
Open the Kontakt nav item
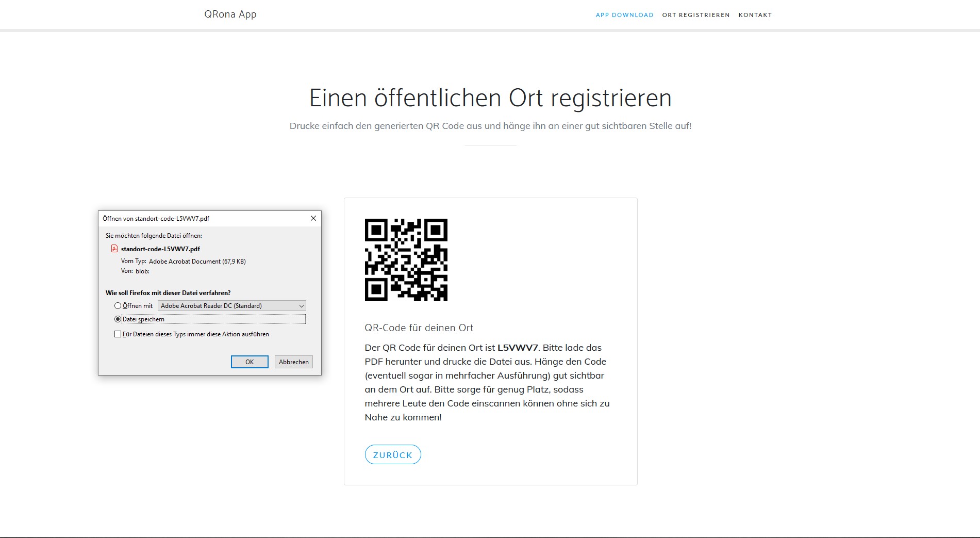(x=755, y=15)
